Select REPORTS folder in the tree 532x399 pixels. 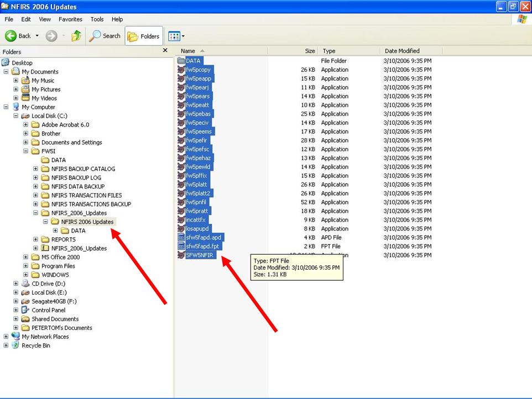tap(63, 240)
